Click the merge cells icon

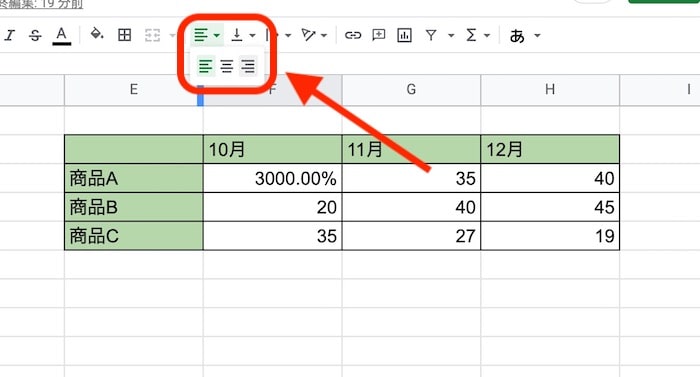153,35
